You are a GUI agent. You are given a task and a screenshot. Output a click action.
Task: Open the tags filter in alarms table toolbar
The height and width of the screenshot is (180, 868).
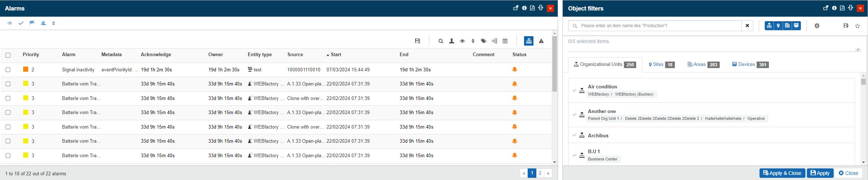(484, 41)
